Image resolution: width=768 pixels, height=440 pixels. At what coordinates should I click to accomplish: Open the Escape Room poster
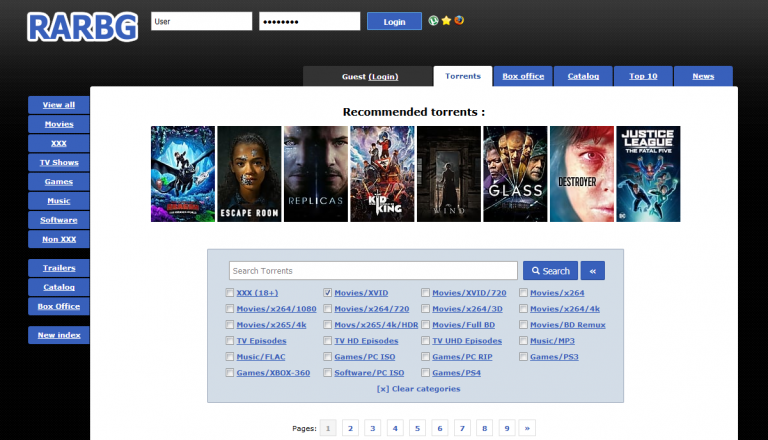249,174
